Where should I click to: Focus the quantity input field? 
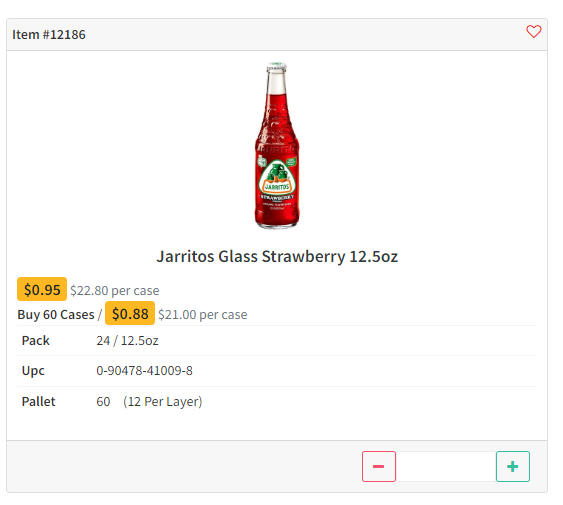(x=446, y=466)
